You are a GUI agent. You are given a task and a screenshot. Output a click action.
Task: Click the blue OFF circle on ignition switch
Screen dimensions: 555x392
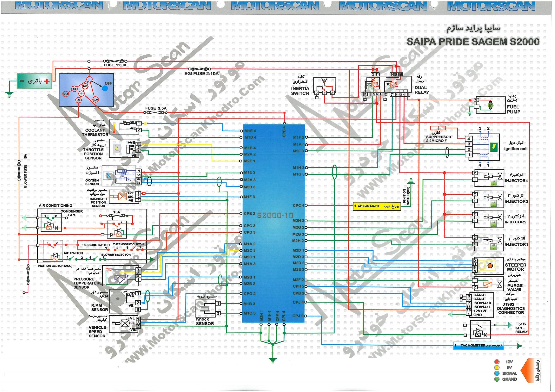(105, 88)
